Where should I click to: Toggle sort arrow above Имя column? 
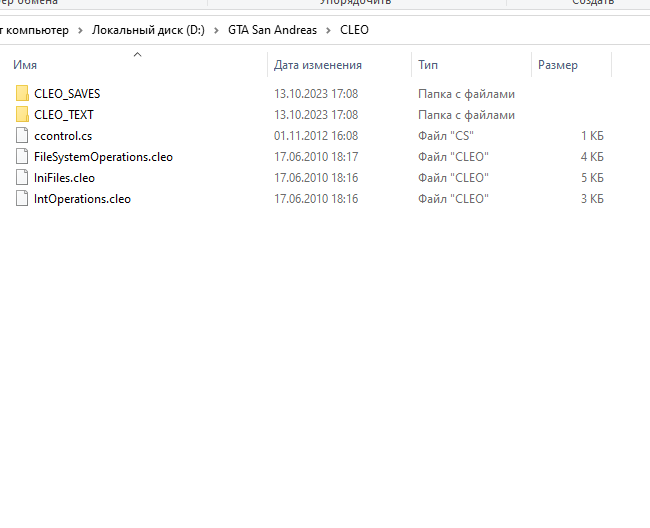(x=137, y=54)
